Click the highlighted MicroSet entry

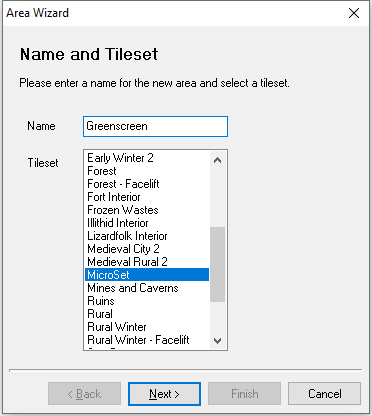coord(147,275)
